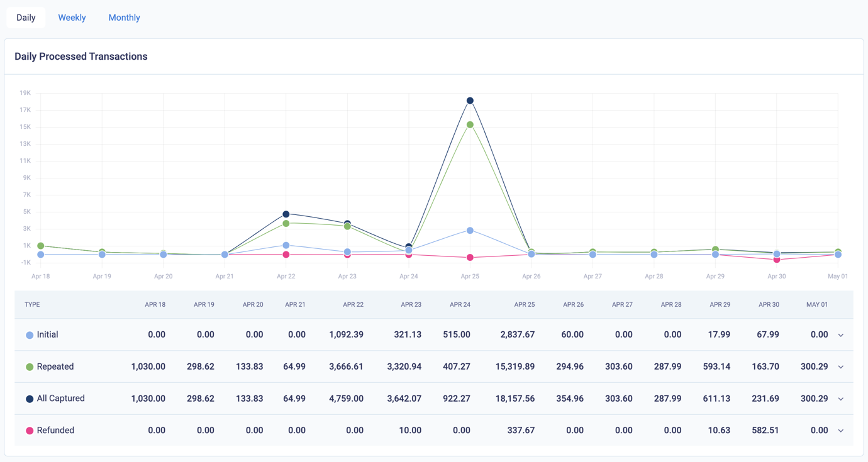
Task: Switch to the Weekly tab
Action: click(x=72, y=18)
